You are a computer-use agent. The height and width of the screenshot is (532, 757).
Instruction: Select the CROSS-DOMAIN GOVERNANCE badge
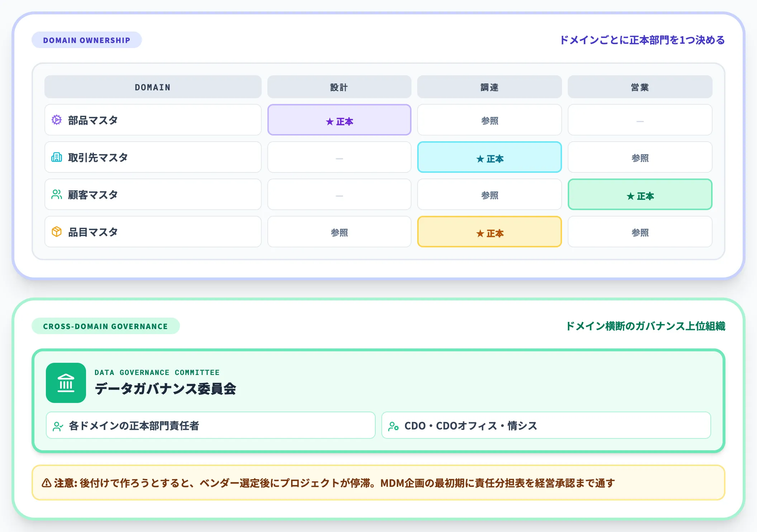[105, 326]
